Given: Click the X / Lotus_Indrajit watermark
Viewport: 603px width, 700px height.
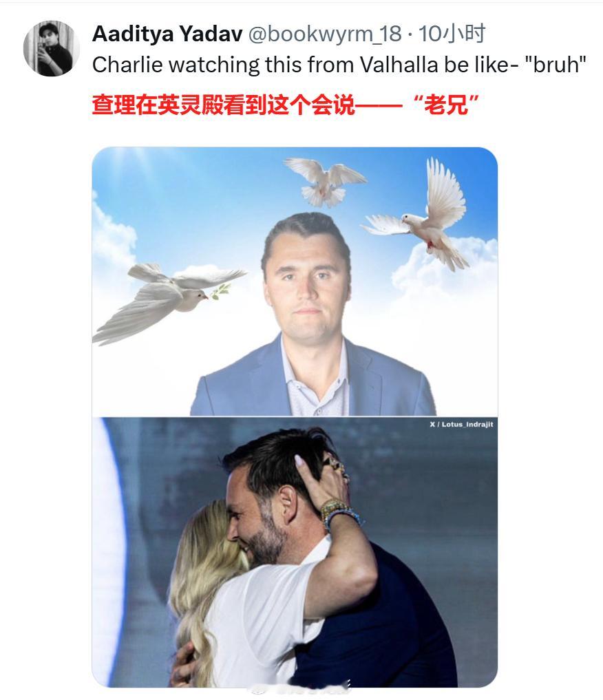Looking at the screenshot, I should (x=461, y=425).
